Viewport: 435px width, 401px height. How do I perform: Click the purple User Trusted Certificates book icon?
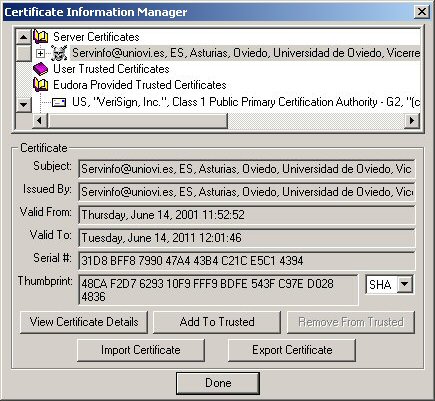click(x=41, y=69)
